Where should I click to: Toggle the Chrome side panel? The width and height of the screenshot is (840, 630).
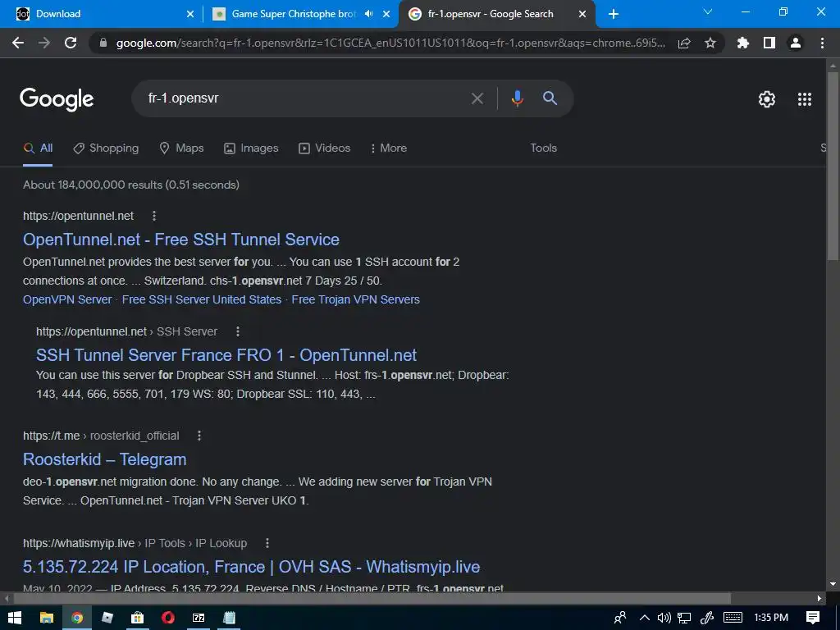click(769, 43)
